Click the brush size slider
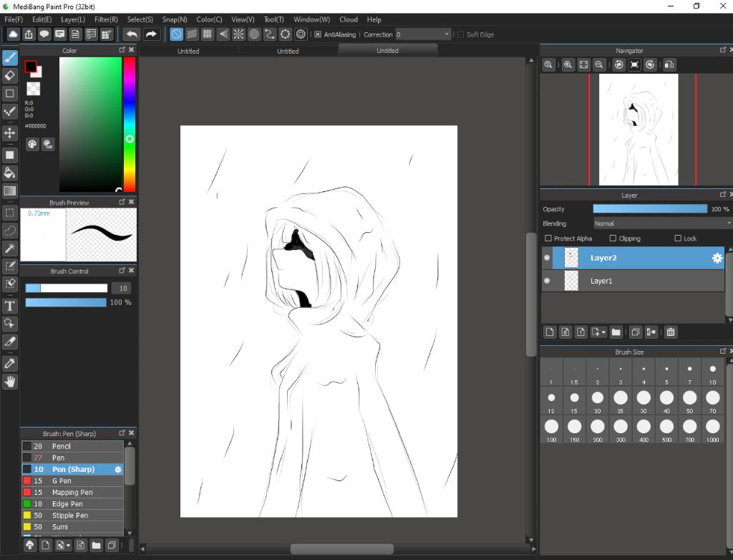Image resolution: width=733 pixels, height=560 pixels. [x=67, y=288]
